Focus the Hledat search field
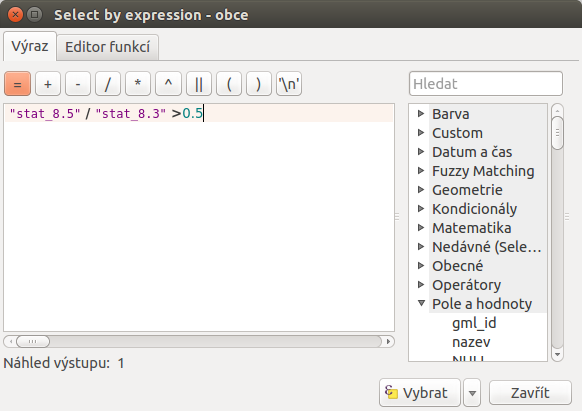The image size is (582, 411). (x=486, y=84)
